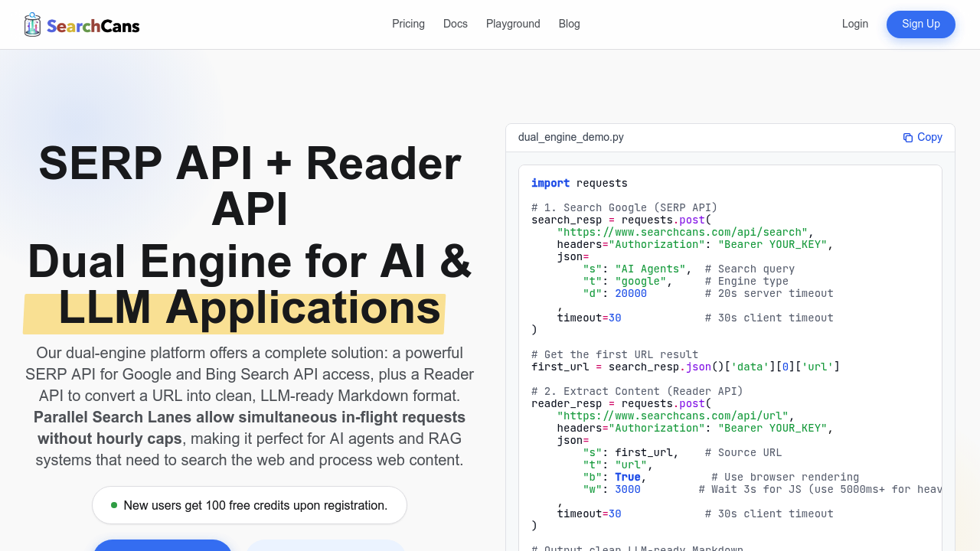Click the SearchCans jar logo icon

pyautogui.click(x=32, y=24)
